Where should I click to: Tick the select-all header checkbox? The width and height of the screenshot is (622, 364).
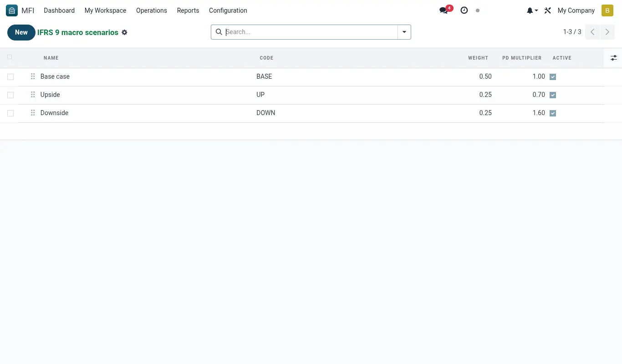10,57
